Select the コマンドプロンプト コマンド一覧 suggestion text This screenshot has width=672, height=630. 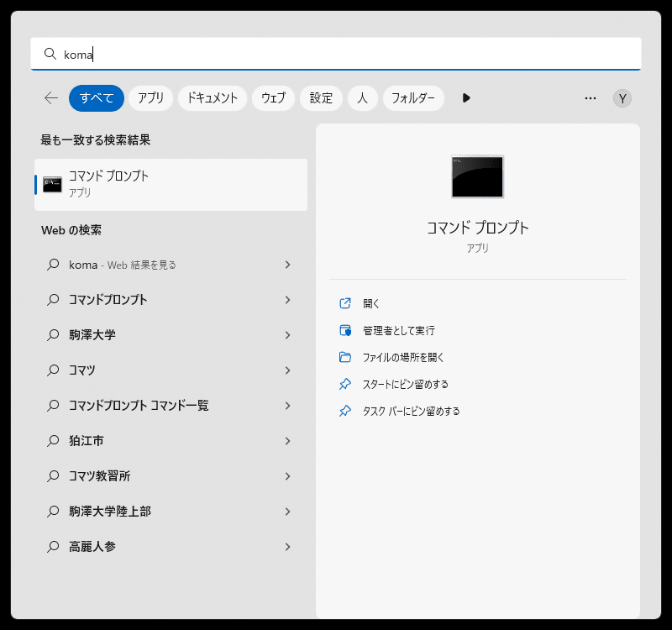pyautogui.click(x=139, y=406)
